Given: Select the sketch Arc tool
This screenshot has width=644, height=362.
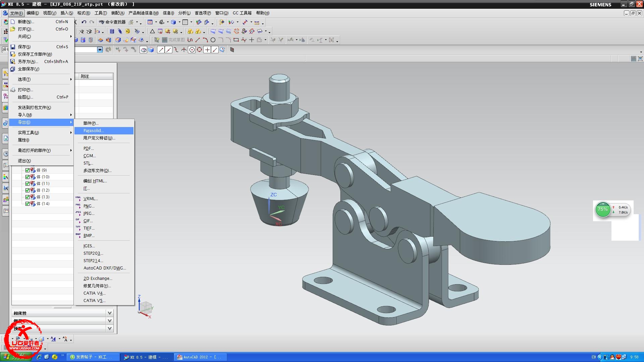Looking at the screenshot, I should click(x=205, y=40).
